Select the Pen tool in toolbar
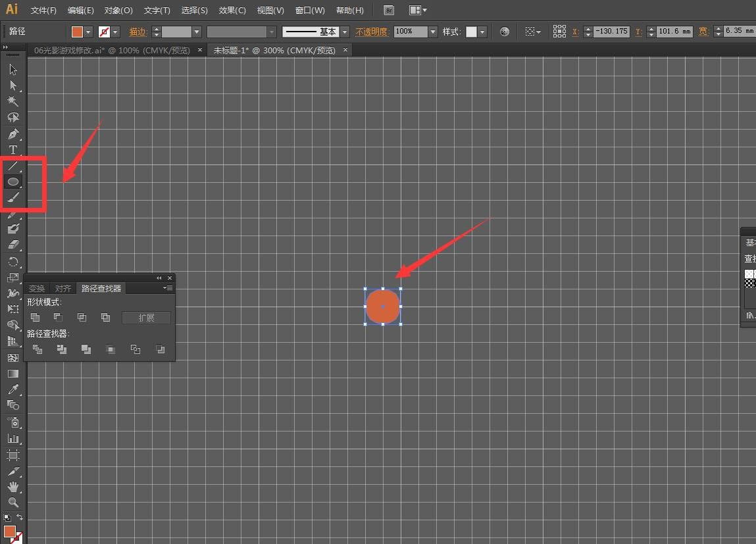This screenshot has width=756, height=544. pos(13,134)
